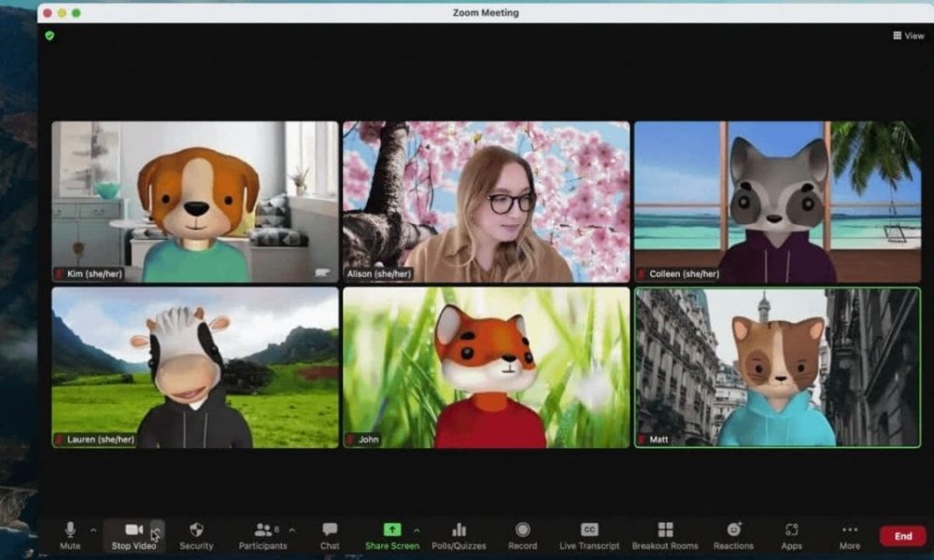Viewport: 934px width, 560px height.
Task: Click the Alison (she/her) name label
Action: click(x=379, y=273)
